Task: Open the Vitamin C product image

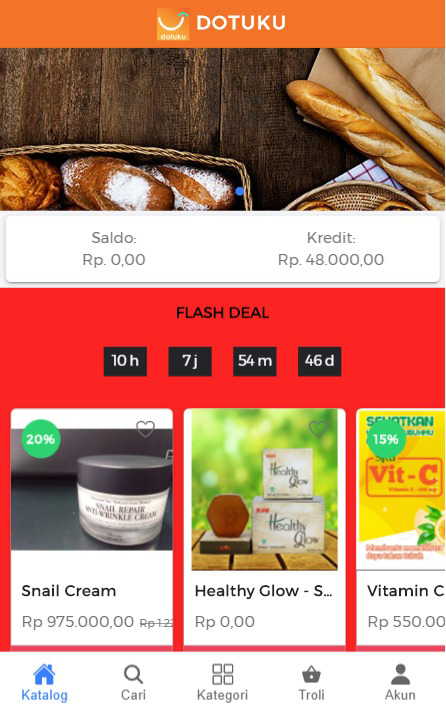Action: (x=401, y=489)
